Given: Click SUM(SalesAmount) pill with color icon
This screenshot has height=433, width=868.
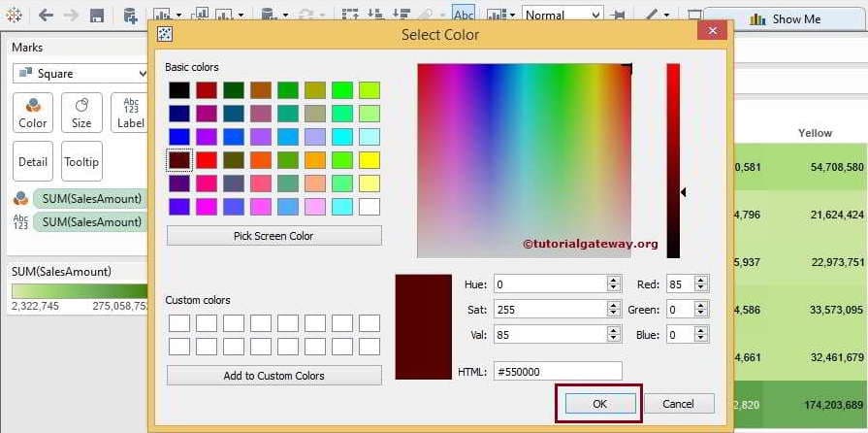Looking at the screenshot, I should tap(88, 198).
